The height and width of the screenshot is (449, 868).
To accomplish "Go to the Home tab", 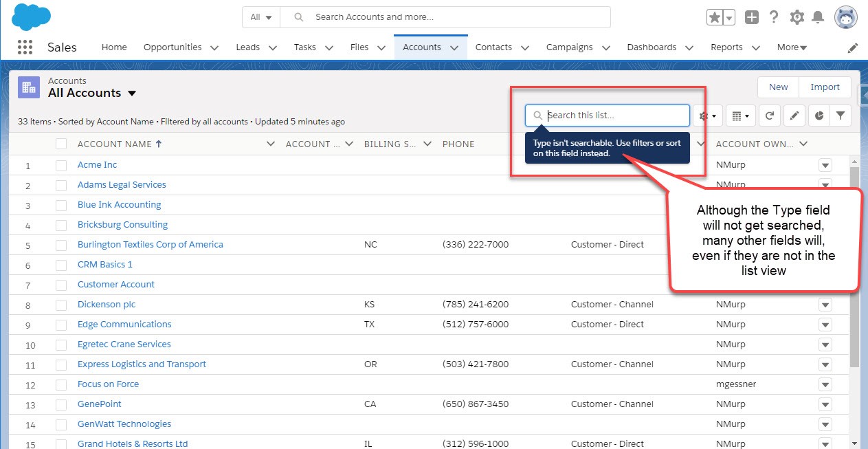I will pos(114,47).
